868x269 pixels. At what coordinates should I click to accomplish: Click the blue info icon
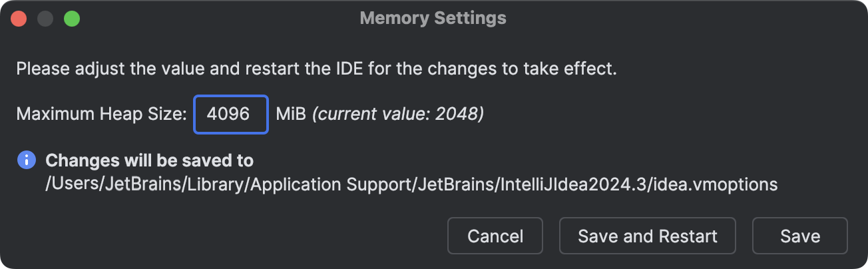tap(27, 160)
